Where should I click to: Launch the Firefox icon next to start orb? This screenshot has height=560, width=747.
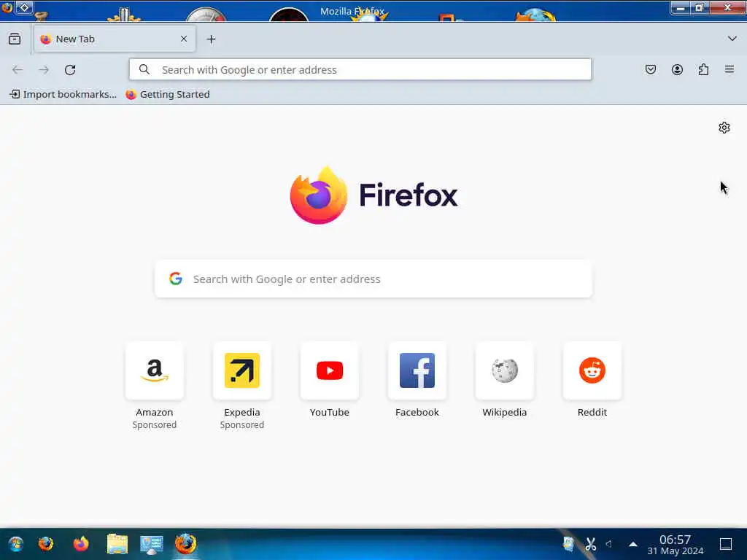46,544
